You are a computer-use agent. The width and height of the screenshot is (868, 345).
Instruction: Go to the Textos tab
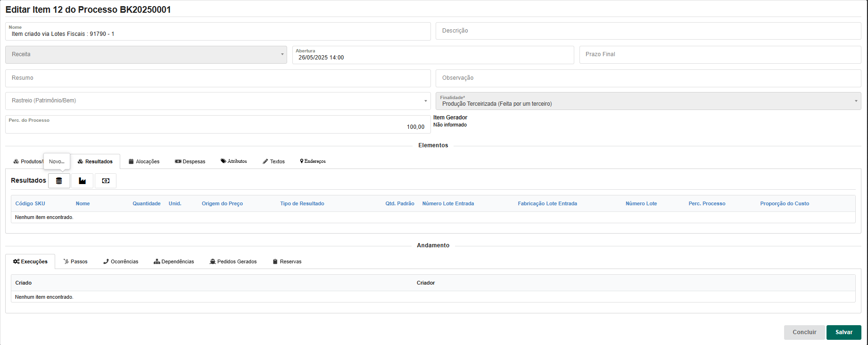tap(273, 161)
